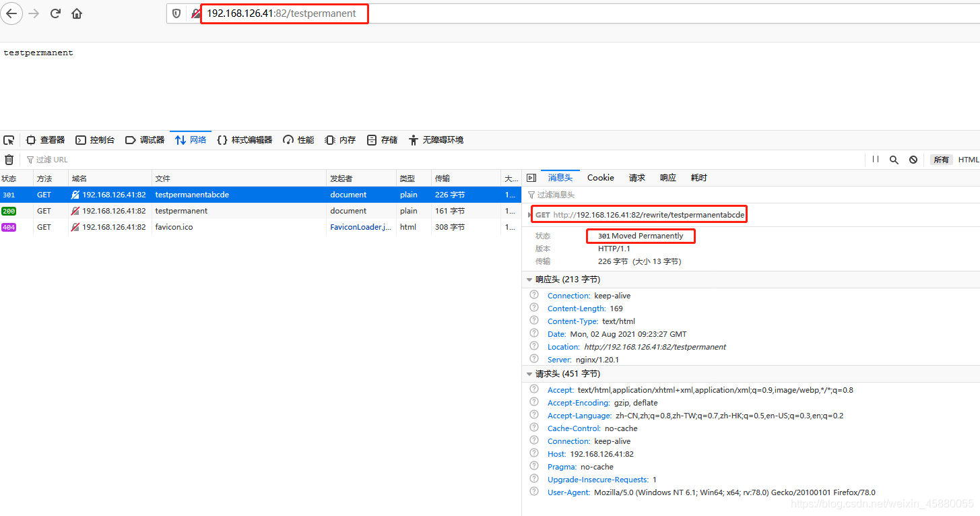Viewport: 980px width, 516px height.
Task: Click help icon beside Accept-Encoding header
Action: [x=534, y=402]
